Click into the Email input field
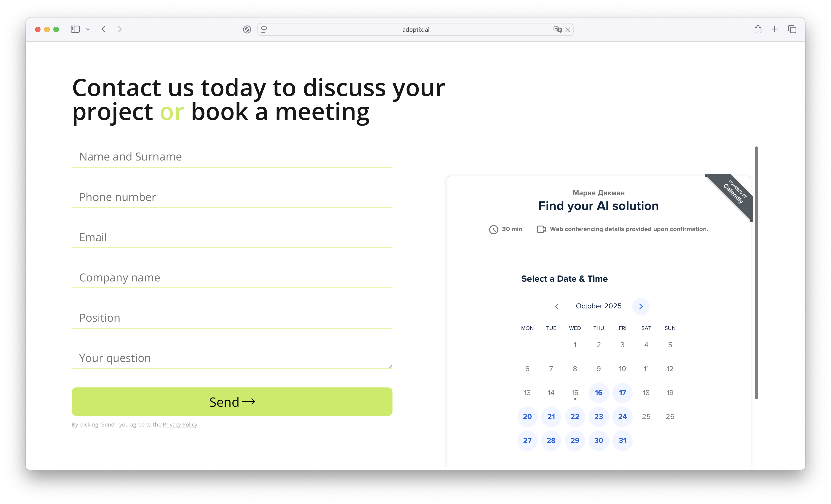This screenshot has width=831, height=504. 232,237
